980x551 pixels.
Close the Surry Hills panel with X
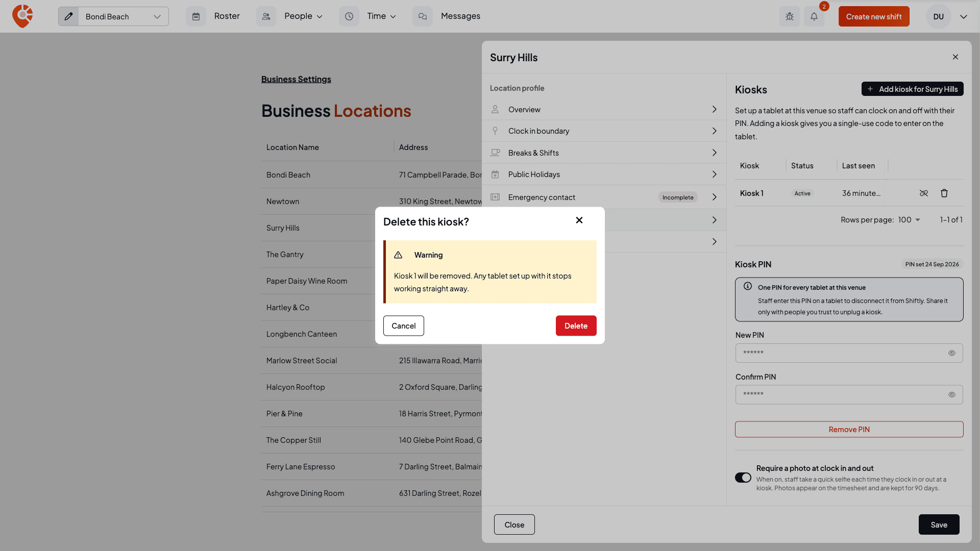coord(955,57)
